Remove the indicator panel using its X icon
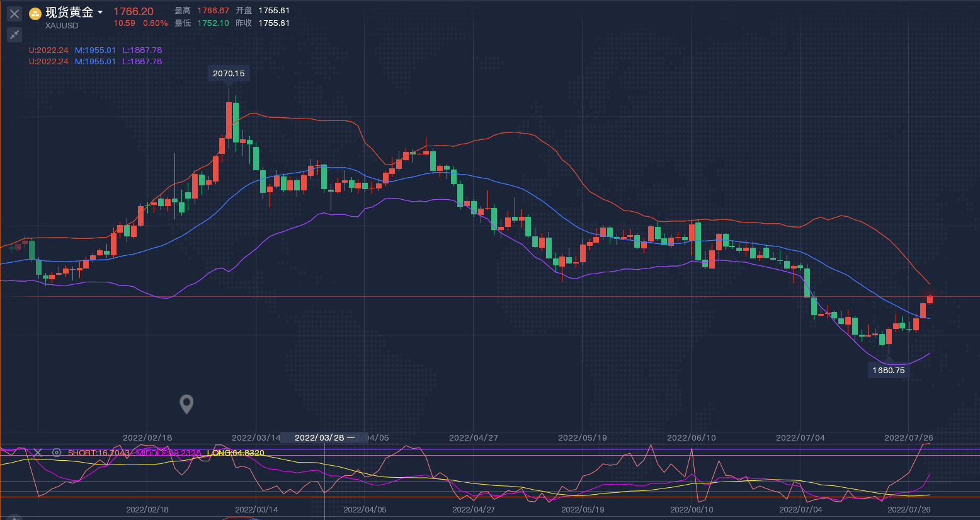This screenshot has width=980, height=520. [38, 453]
